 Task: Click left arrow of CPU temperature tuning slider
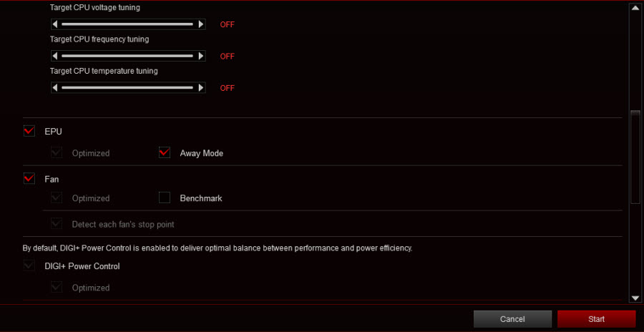[x=55, y=87]
